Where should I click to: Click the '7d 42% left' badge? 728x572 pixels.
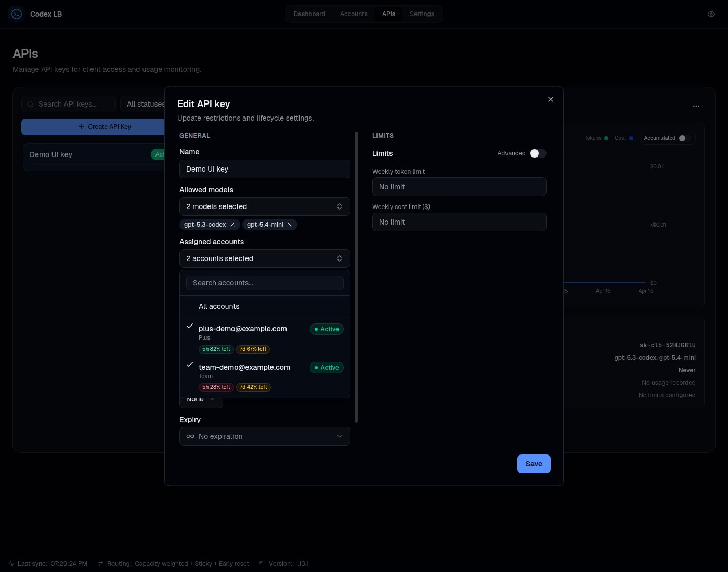(x=254, y=387)
